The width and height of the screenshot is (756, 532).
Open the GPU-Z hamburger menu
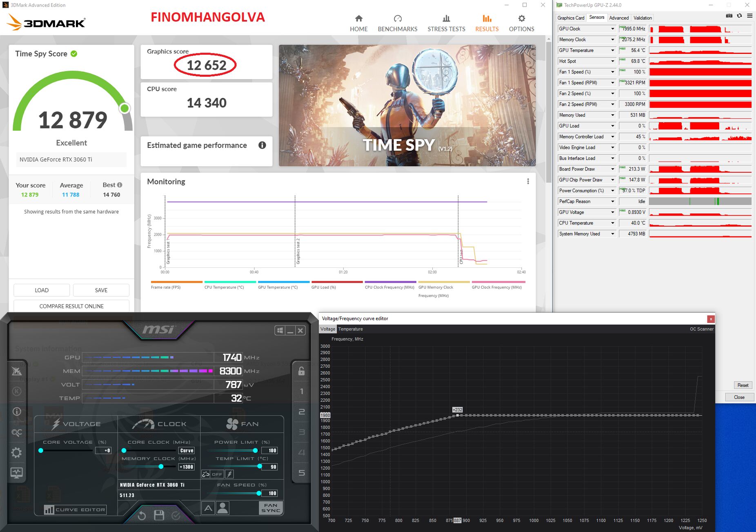749,16
